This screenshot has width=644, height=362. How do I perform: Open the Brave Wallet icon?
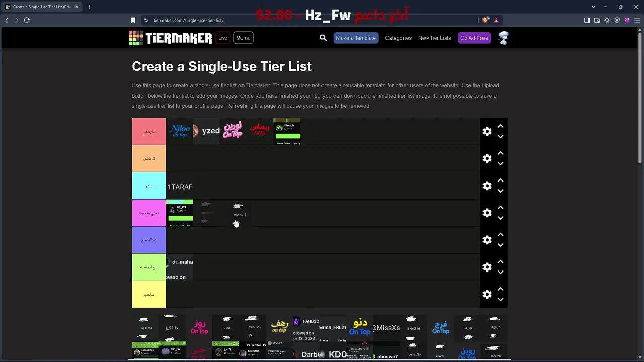point(597,20)
